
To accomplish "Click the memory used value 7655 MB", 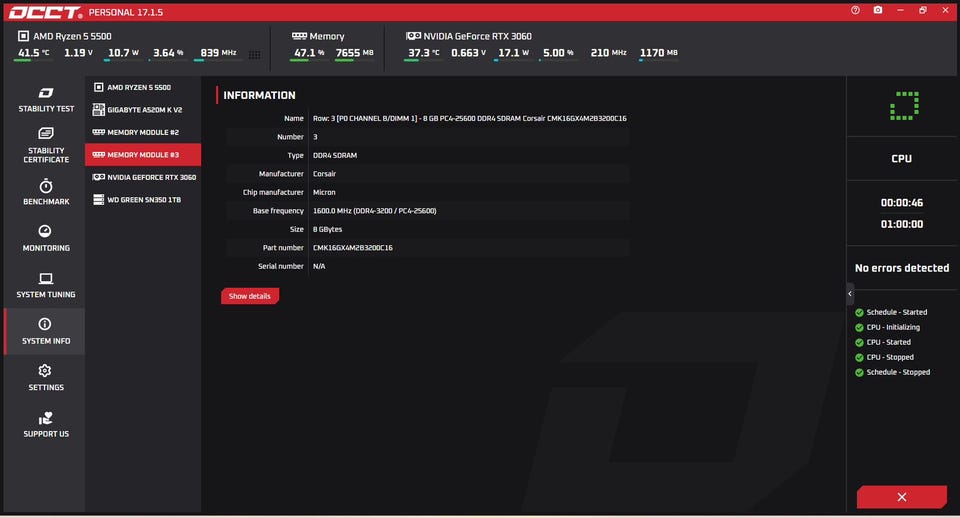I will click(x=354, y=53).
